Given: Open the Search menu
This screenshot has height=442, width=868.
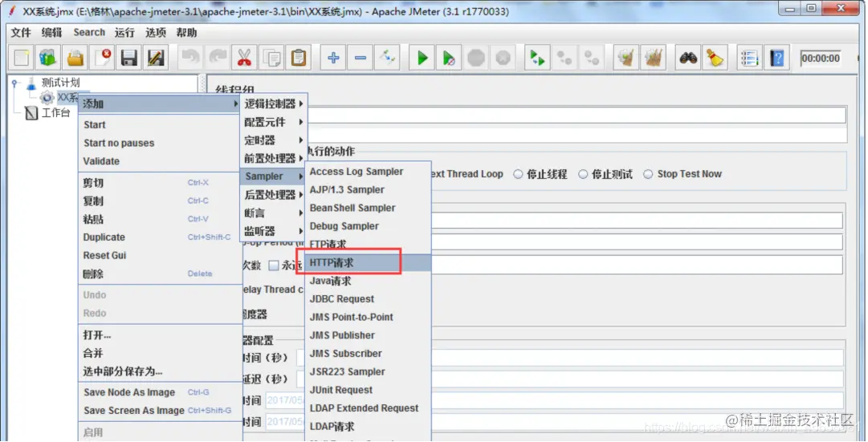Looking at the screenshot, I should click(89, 33).
